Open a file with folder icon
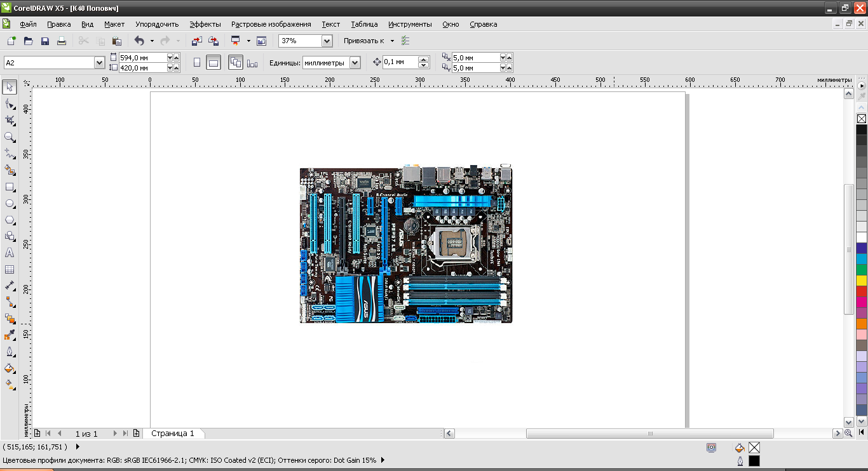Image resolution: width=868 pixels, height=471 pixels. coord(28,41)
